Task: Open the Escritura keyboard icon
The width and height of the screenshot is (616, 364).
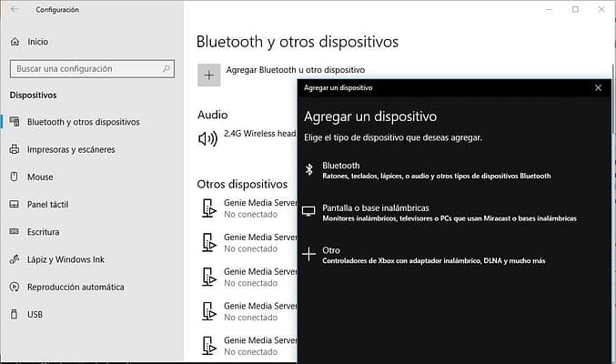Action: 15,231
